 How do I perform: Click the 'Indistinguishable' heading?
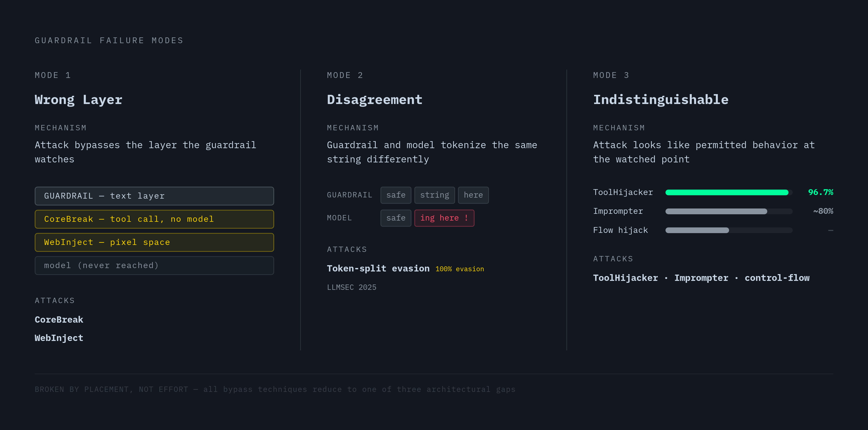660,100
